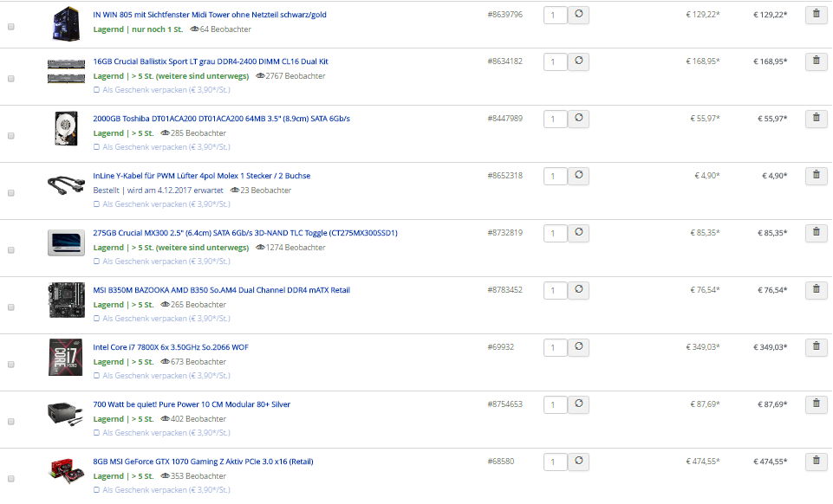Refresh quantity of Intel Core i7 7800X
The height and width of the screenshot is (504, 833).
pyautogui.click(x=578, y=348)
